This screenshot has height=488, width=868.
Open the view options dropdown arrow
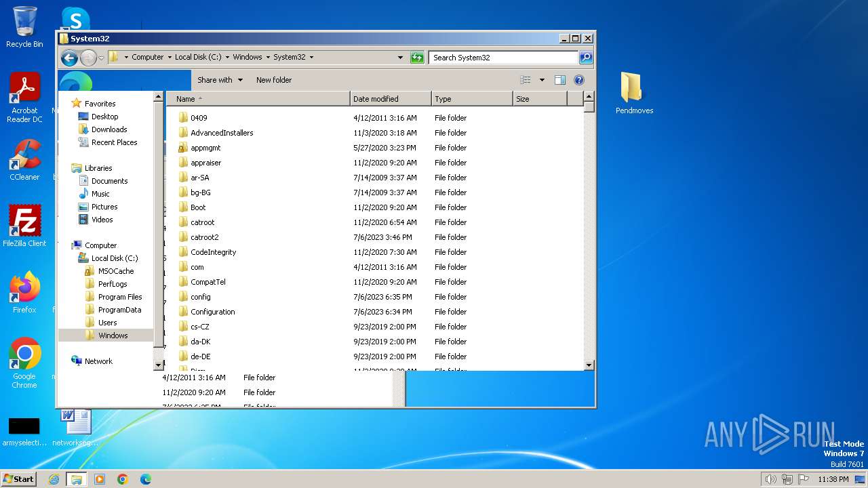click(542, 80)
